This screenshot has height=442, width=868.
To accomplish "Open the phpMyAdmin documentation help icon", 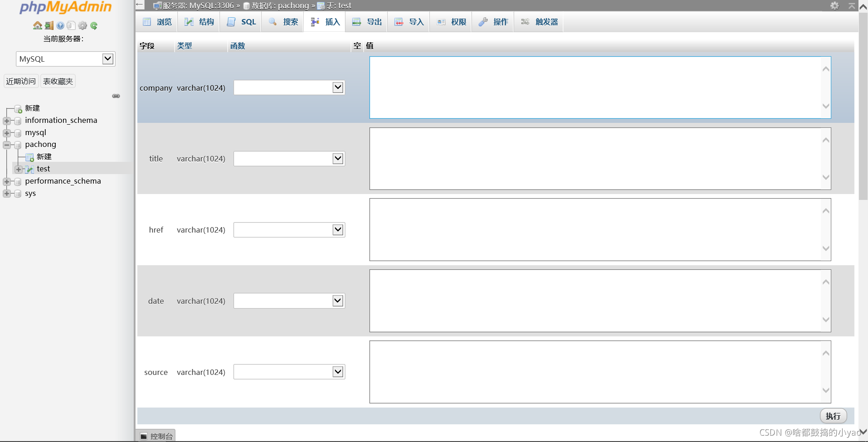I will 60,26.
